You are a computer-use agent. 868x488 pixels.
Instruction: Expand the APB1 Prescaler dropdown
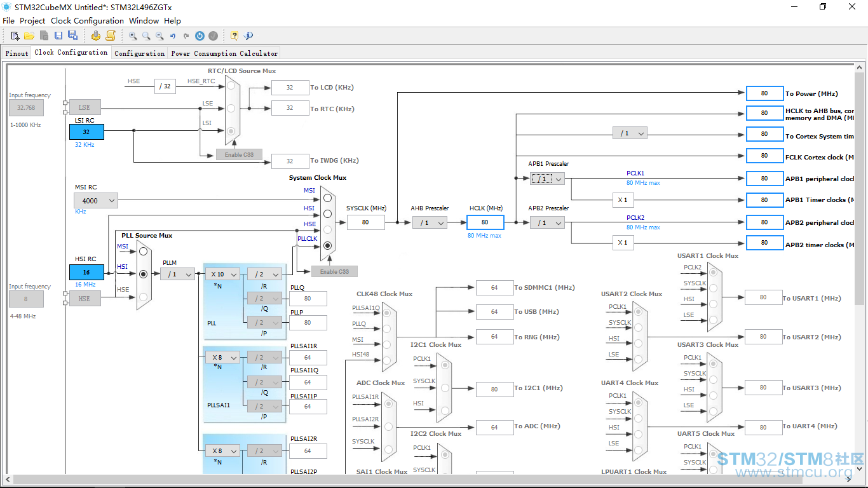pyautogui.click(x=547, y=179)
